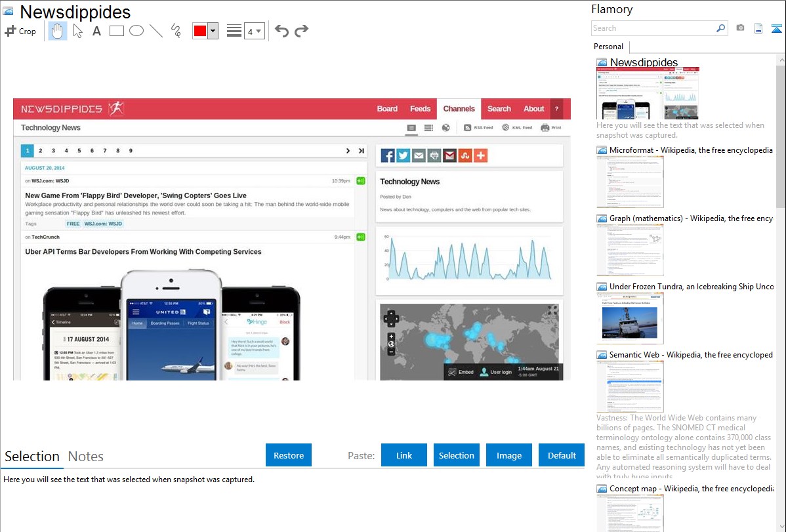The height and width of the screenshot is (532, 786).
Task: Jump to the last page arrow
Action: point(362,150)
